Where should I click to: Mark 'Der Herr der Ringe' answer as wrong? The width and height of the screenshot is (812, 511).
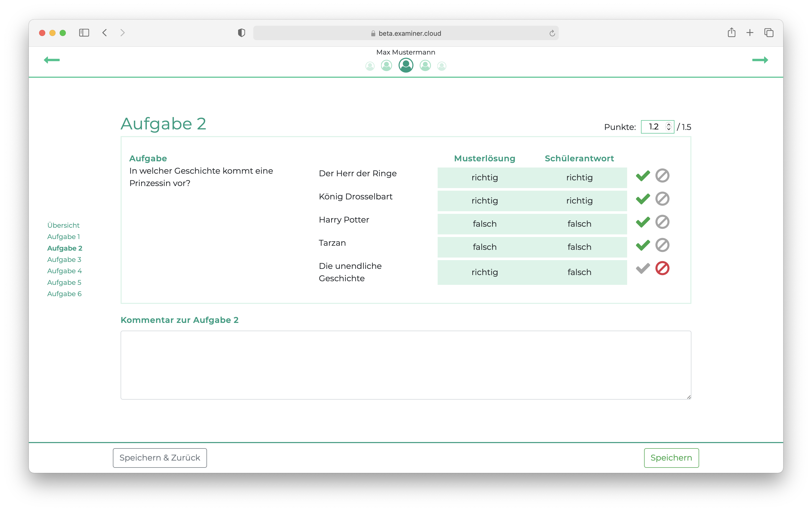point(663,175)
